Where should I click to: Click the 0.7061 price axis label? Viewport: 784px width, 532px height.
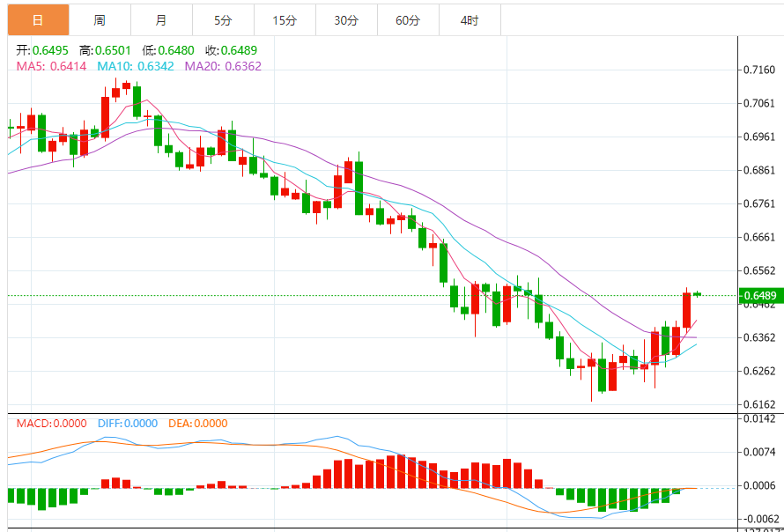pyautogui.click(x=760, y=104)
